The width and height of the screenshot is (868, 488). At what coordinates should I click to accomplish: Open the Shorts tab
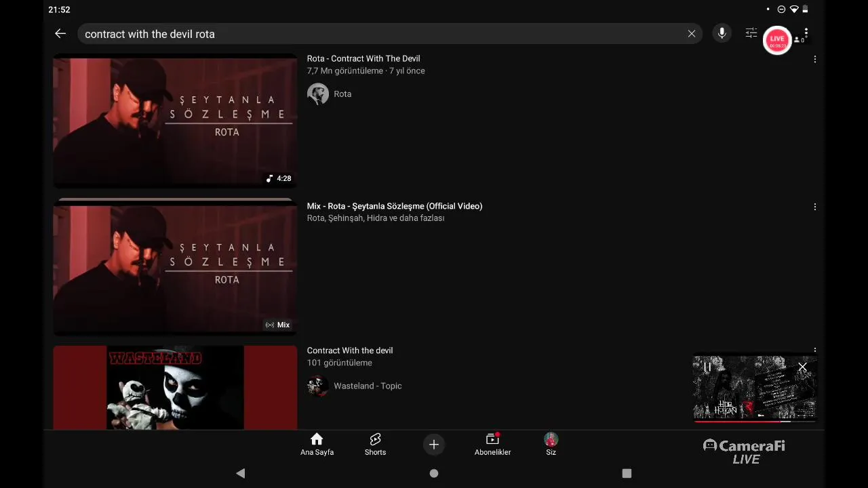click(375, 445)
